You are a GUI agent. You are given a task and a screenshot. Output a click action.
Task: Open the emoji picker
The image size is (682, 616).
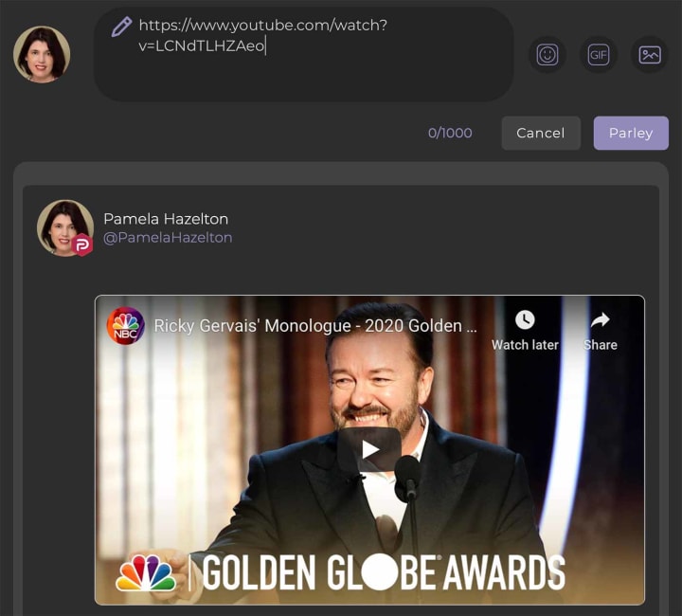coord(547,55)
